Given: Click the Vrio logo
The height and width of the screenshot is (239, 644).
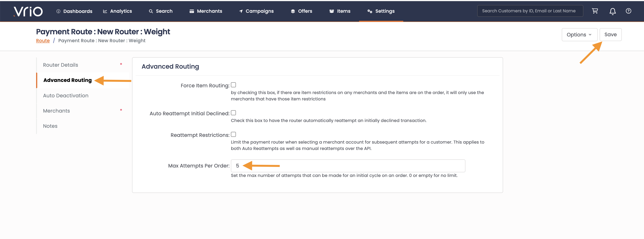Looking at the screenshot, I should tap(28, 11).
